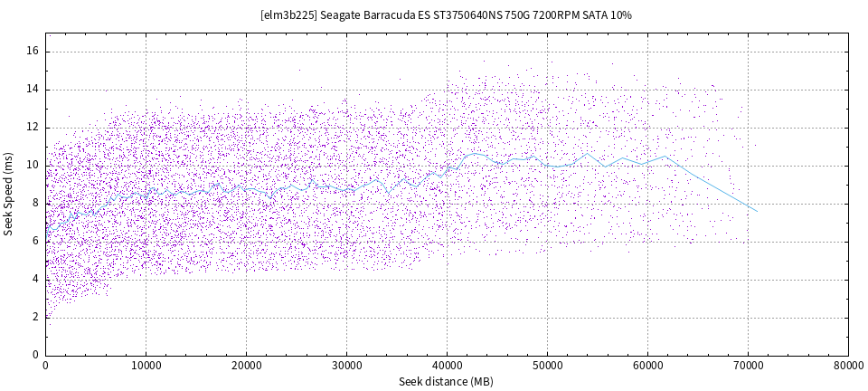Screen dimensions: 868x391
Task: Click the 12 tick label on y-axis
Action: [32, 128]
